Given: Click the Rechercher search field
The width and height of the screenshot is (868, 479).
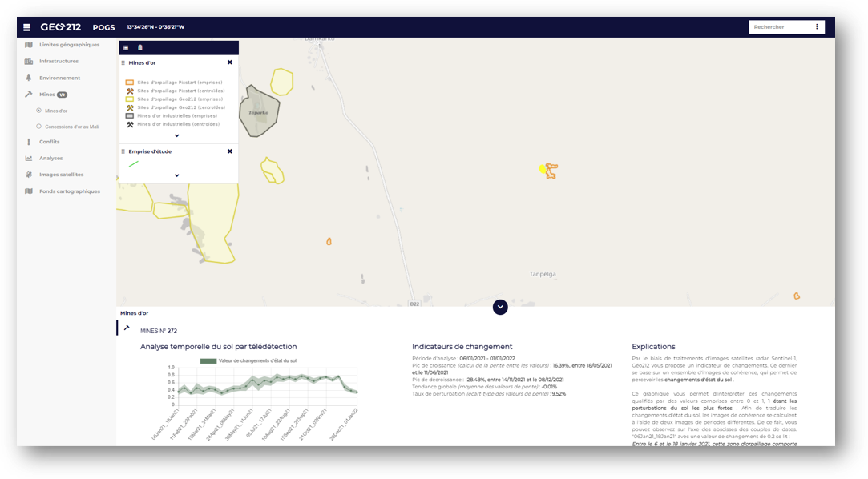Looking at the screenshot, I should click(778, 27).
